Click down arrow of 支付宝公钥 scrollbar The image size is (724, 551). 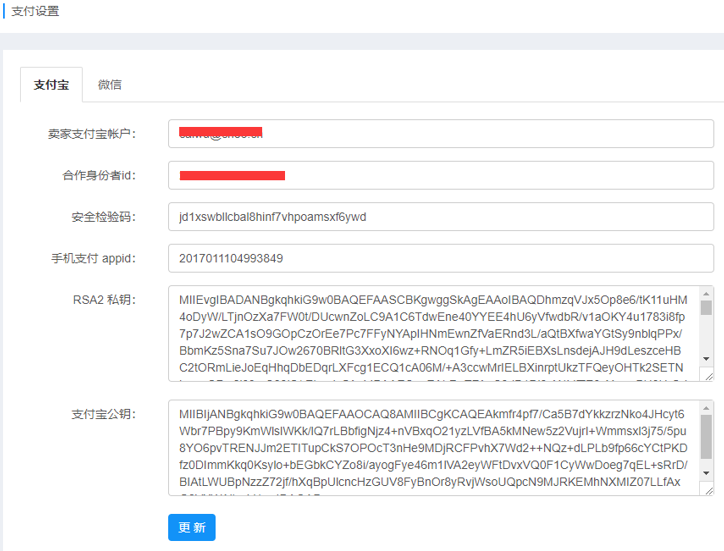[706, 473]
